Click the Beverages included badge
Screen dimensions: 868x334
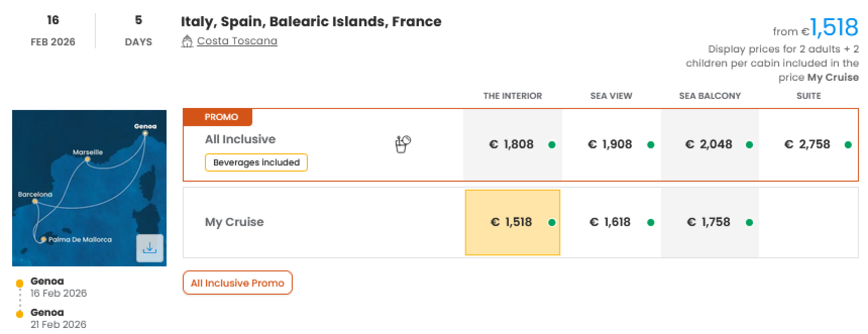coord(256,162)
